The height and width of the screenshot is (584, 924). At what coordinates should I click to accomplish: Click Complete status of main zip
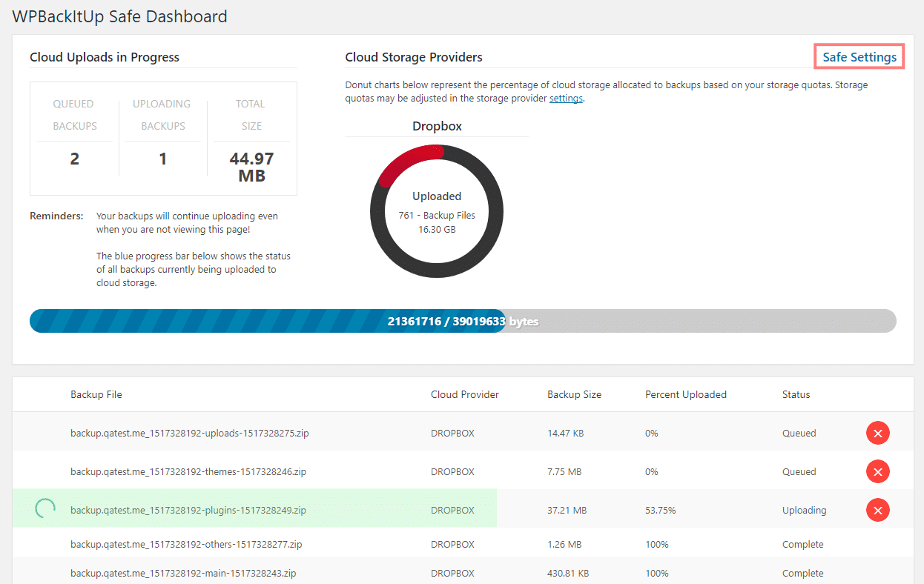[x=802, y=573]
